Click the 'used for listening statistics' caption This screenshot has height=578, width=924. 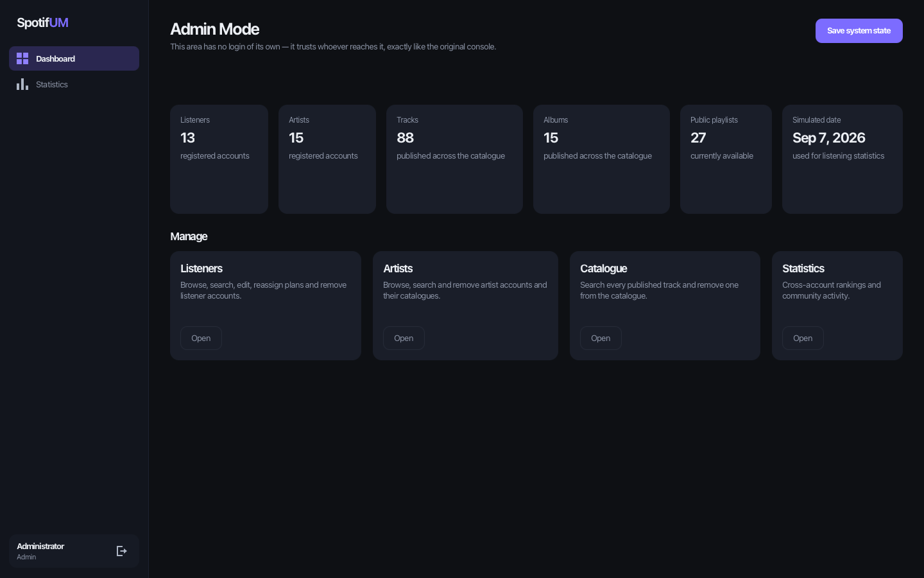coord(838,156)
